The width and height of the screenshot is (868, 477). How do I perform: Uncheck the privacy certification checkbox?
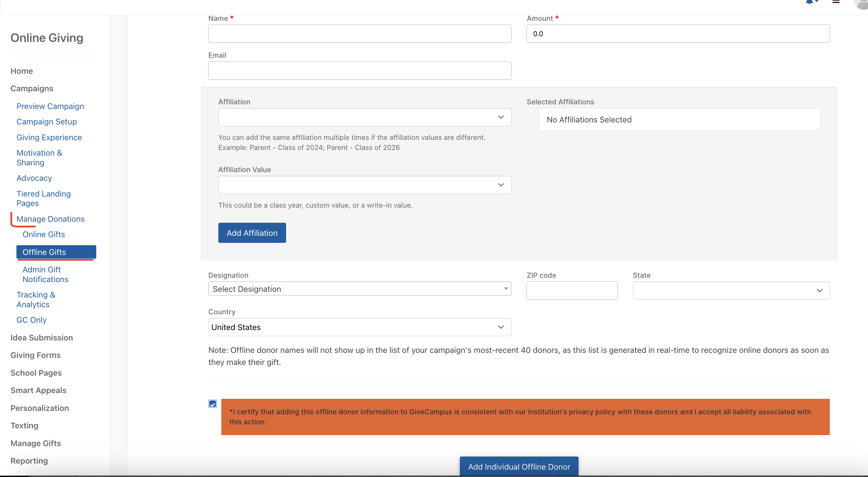[x=213, y=404]
